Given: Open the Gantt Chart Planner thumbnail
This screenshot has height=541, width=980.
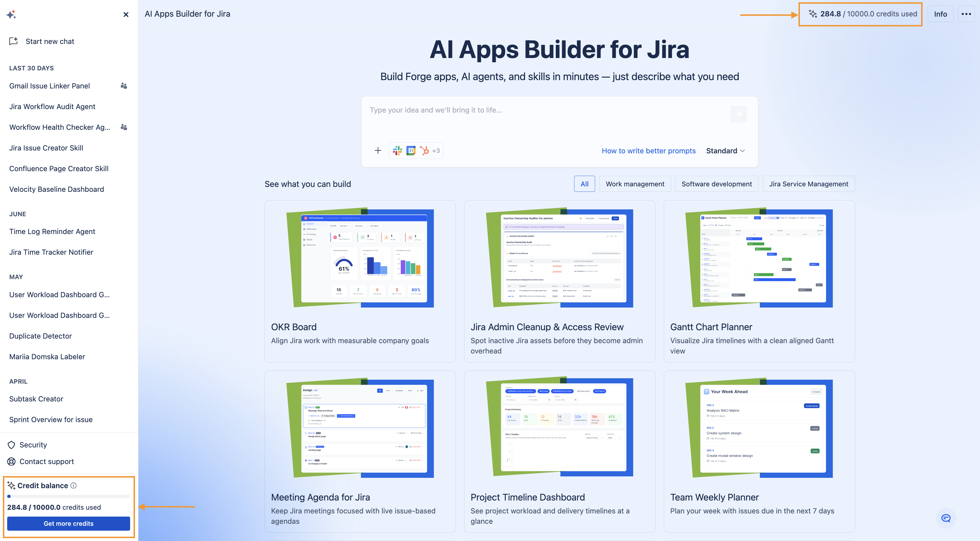Looking at the screenshot, I should click(759, 258).
